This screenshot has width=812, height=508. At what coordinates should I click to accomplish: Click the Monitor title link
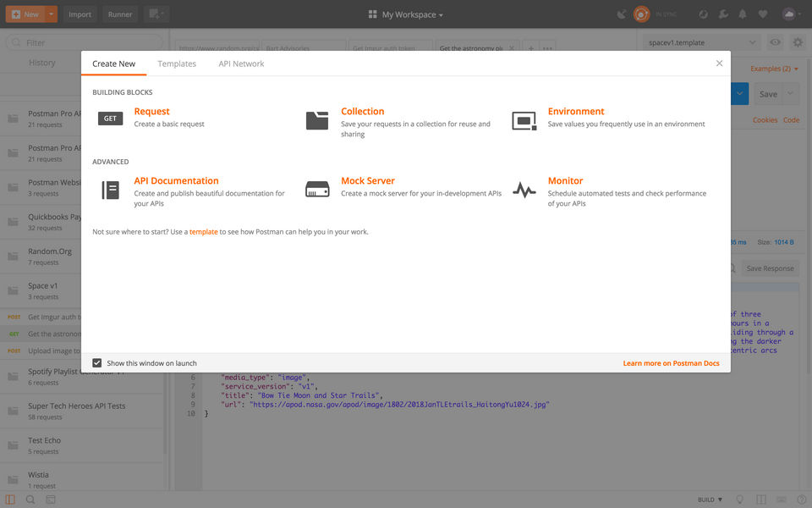565,181
